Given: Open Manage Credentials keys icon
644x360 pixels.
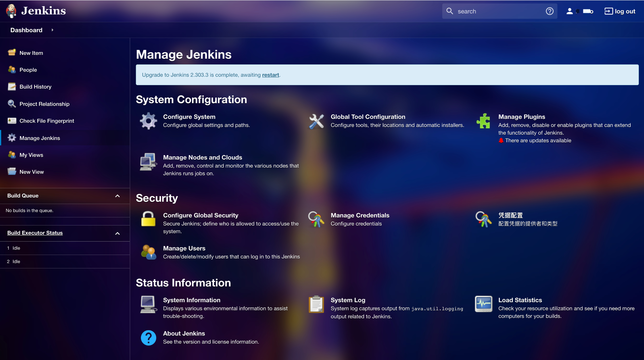Looking at the screenshot, I should (316, 219).
